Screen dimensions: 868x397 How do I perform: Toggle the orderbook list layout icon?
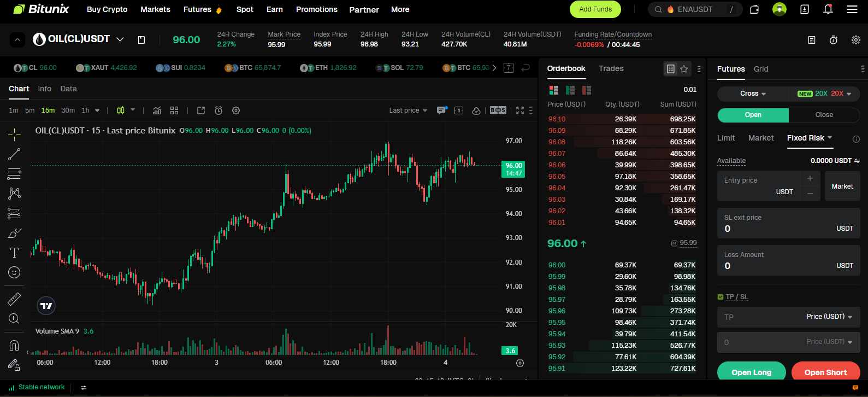tap(670, 69)
